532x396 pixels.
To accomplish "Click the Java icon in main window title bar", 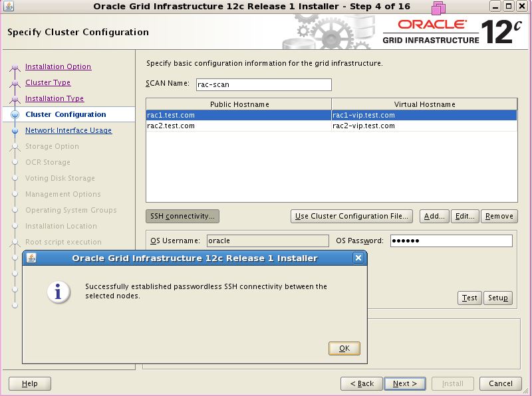I will coord(8,6).
